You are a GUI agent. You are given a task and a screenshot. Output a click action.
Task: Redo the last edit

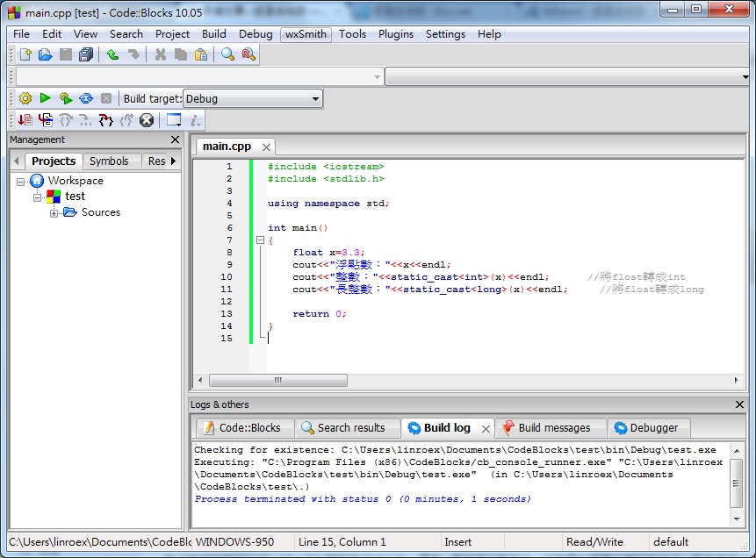tap(133, 54)
